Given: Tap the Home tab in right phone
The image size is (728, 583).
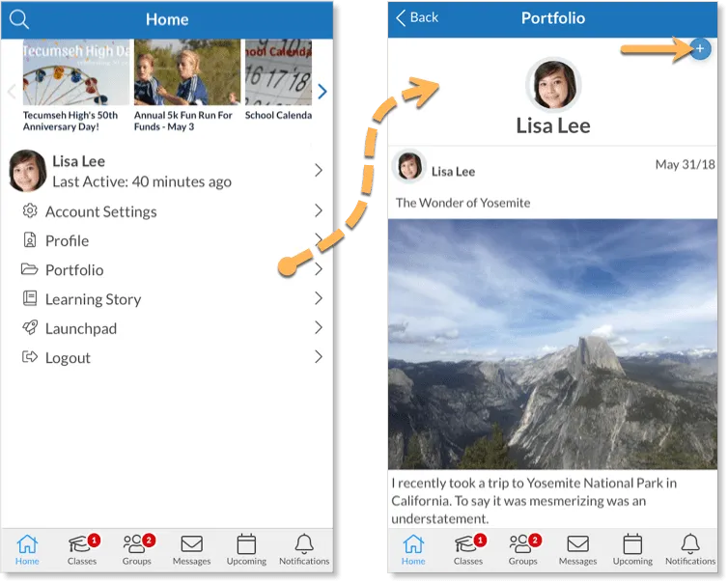Looking at the screenshot, I should [x=413, y=549].
